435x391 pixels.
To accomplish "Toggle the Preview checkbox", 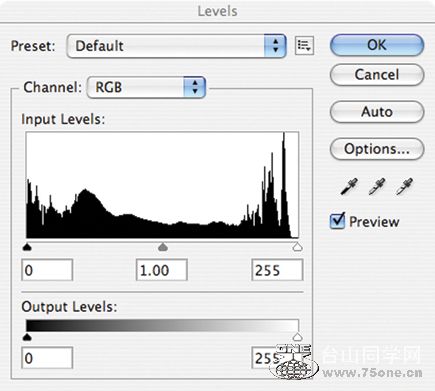I will pyautogui.click(x=337, y=221).
